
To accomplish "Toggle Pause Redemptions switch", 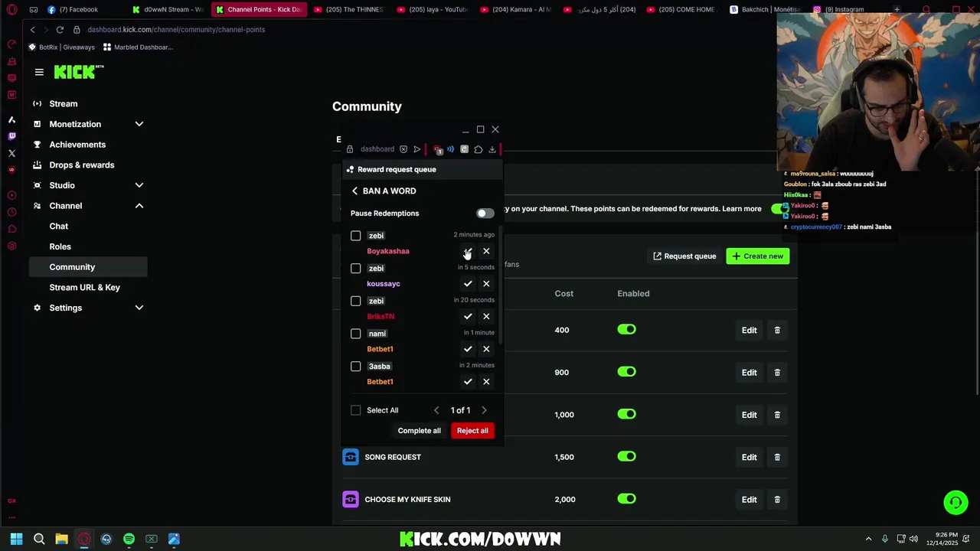I will pyautogui.click(x=485, y=214).
